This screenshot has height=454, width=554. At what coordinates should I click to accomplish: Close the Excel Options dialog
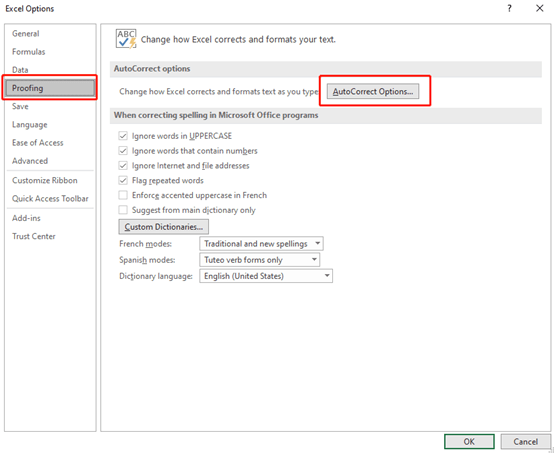coord(539,8)
